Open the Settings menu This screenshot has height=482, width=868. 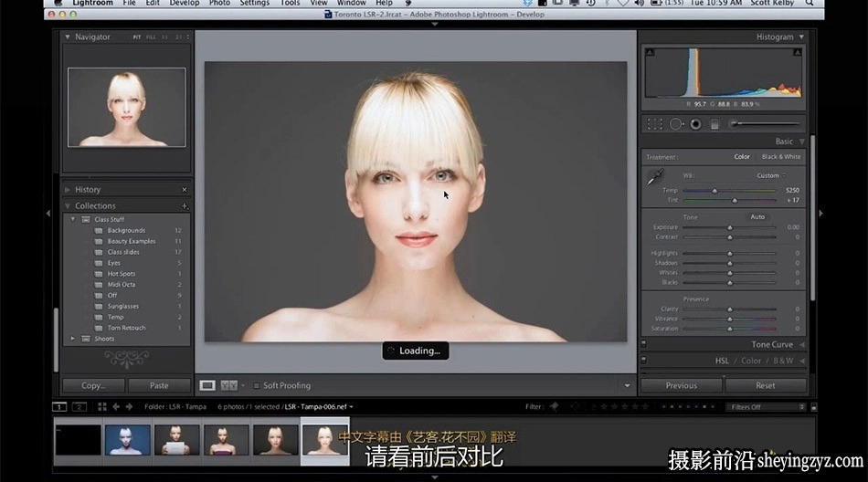(x=255, y=3)
